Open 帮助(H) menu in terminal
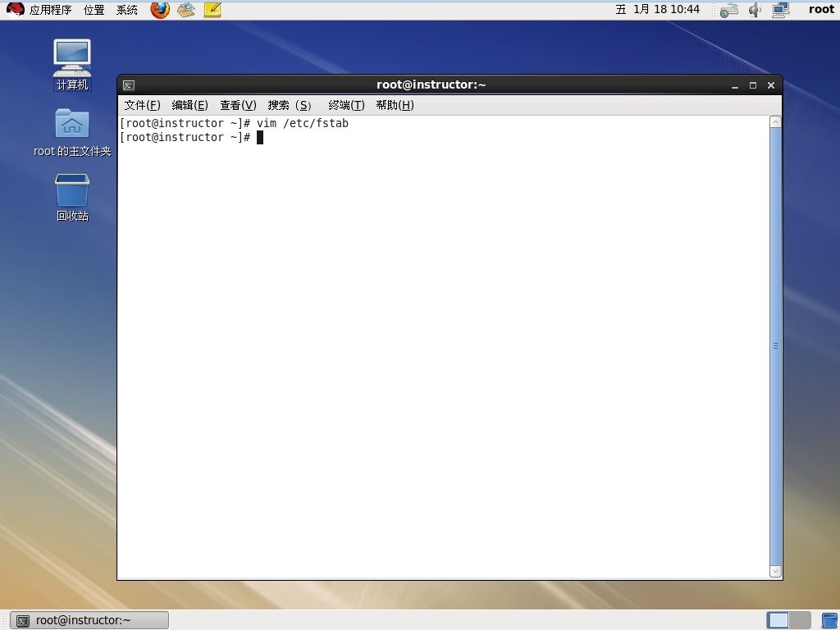The image size is (840, 630). coord(395,105)
